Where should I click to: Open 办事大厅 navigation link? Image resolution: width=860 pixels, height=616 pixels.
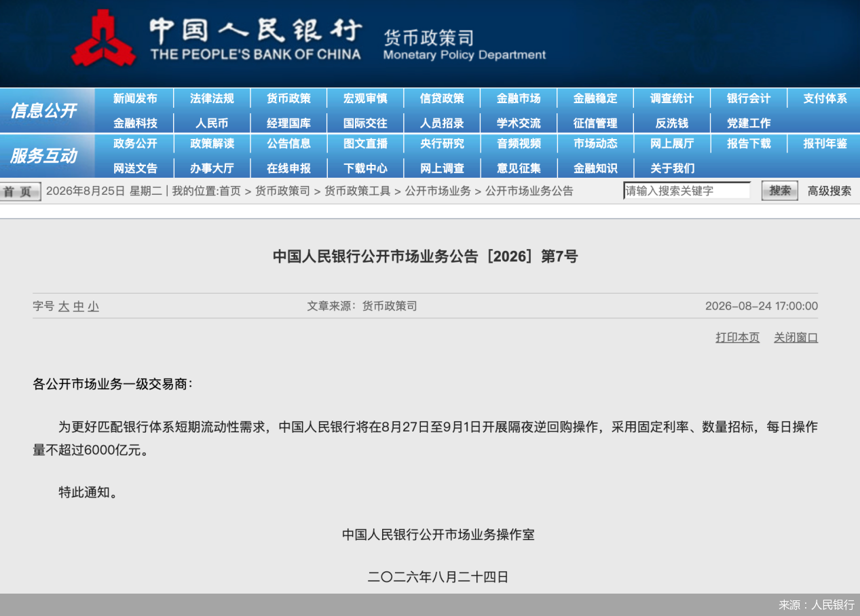(x=212, y=168)
